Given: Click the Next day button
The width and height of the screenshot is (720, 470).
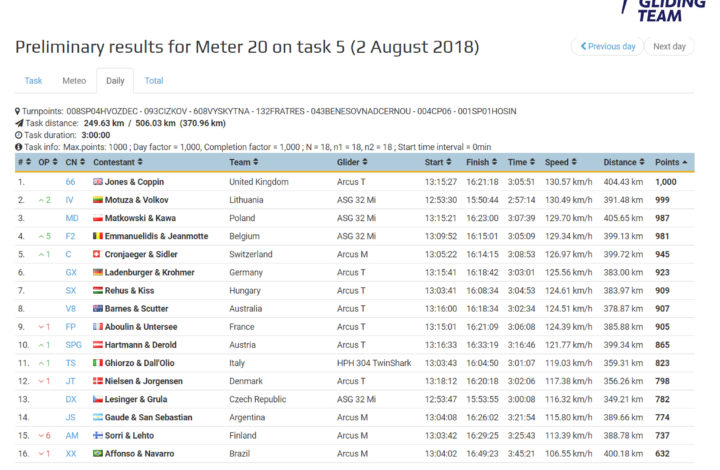Looking at the screenshot, I should pos(669,46).
